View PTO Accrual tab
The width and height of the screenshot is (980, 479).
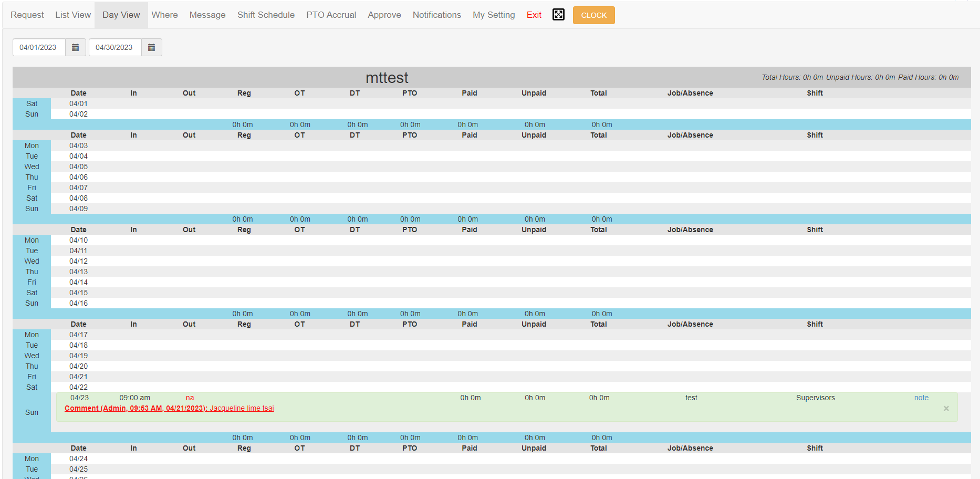[x=331, y=15]
